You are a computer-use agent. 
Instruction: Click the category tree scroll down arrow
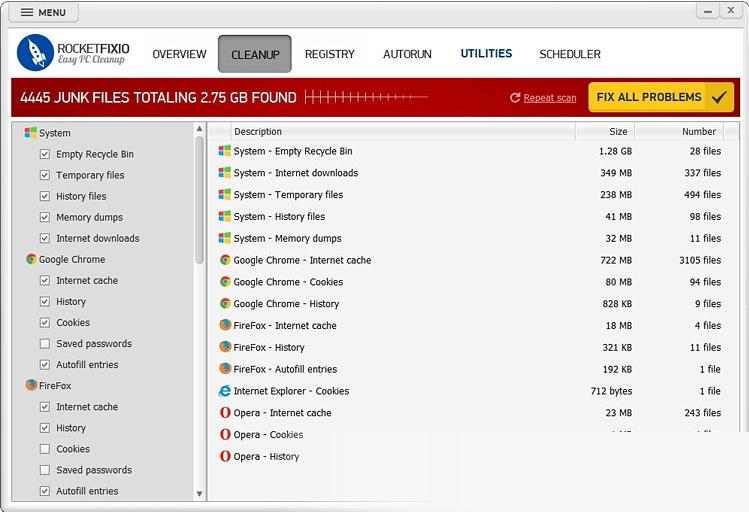200,494
